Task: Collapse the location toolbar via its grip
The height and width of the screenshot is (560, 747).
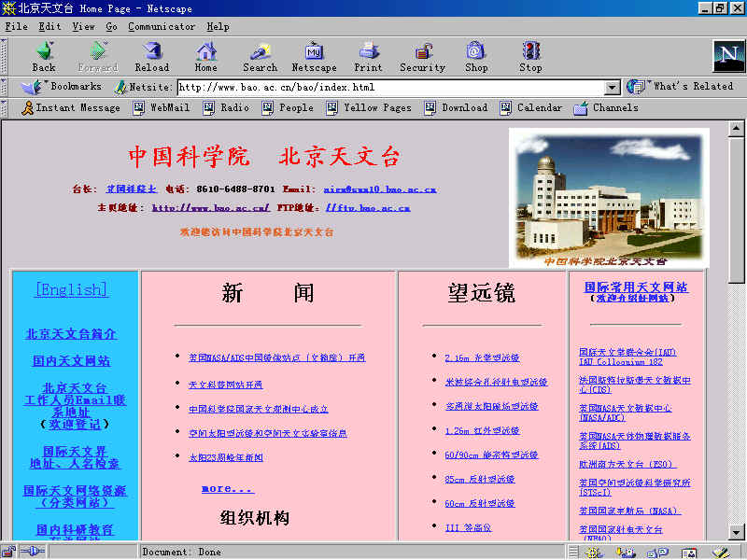Action: click(x=4, y=87)
